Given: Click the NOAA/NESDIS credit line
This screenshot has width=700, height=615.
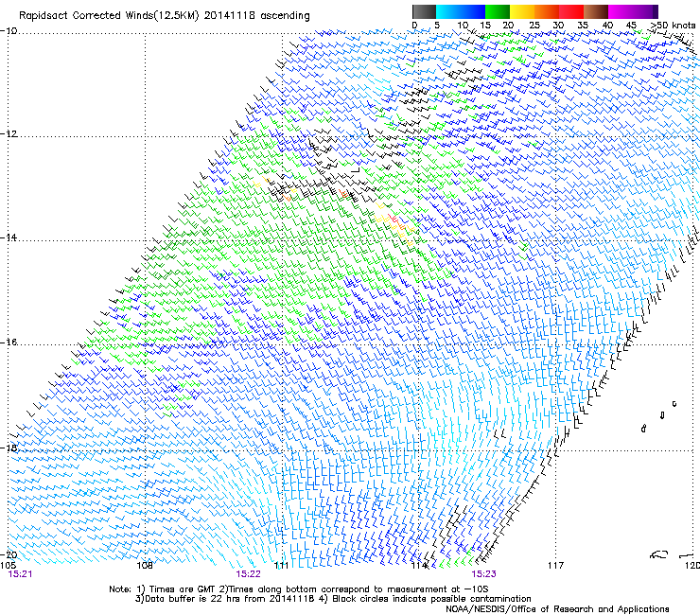Looking at the screenshot, I should pos(557,609).
